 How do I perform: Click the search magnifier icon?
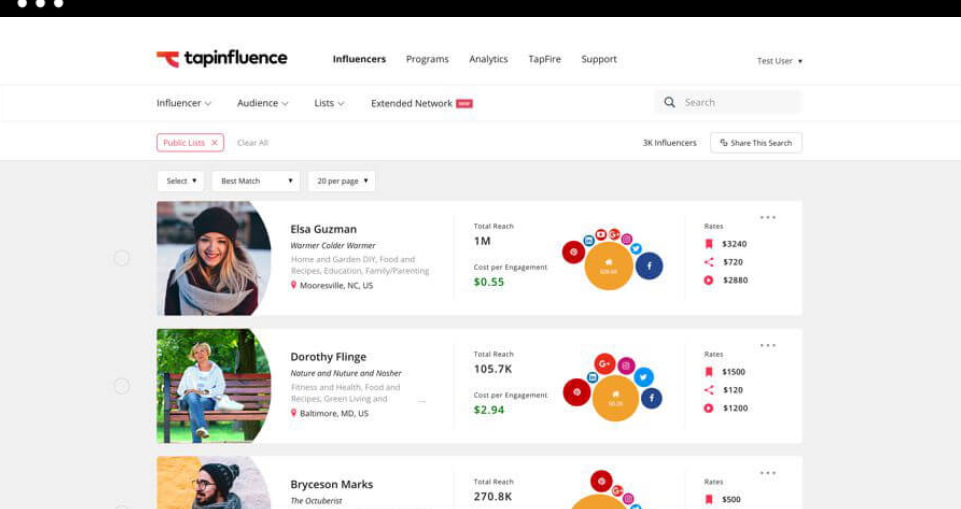669,102
